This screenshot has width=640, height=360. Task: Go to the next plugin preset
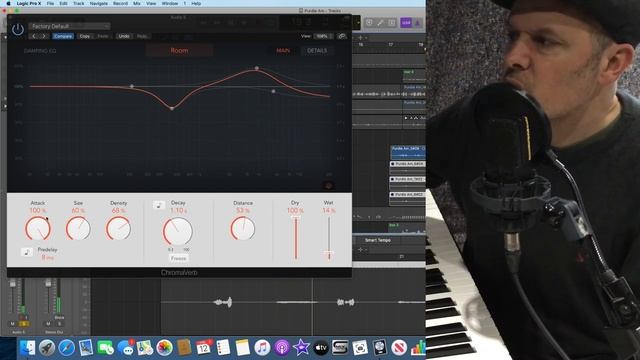pyautogui.click(x=44, y=36)
